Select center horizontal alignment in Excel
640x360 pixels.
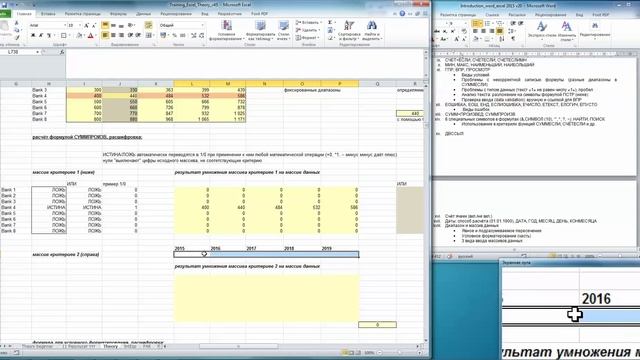click(x=113, y=36)
